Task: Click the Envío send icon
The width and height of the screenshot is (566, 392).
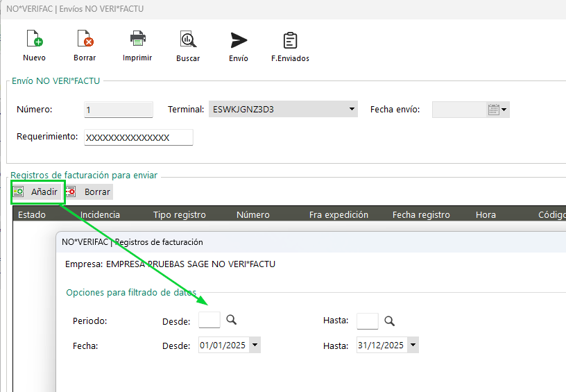Action: 239,40
